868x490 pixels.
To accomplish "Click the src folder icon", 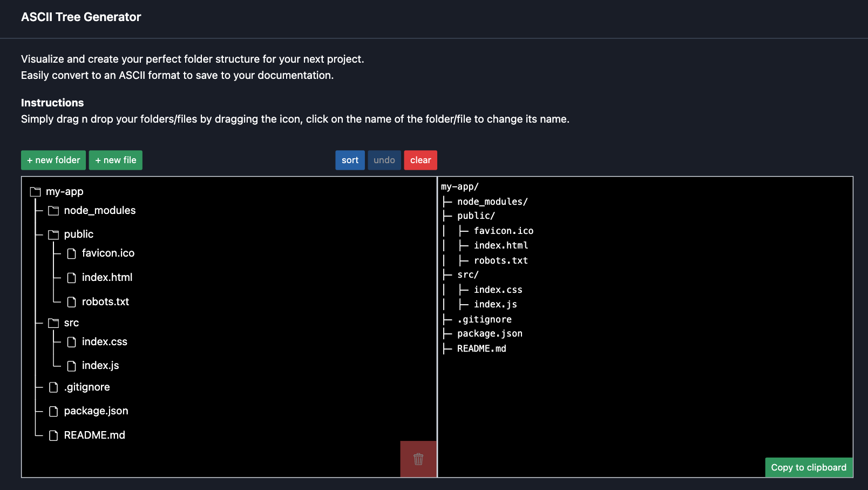I will pyautogui.click(x=53, y=323).
